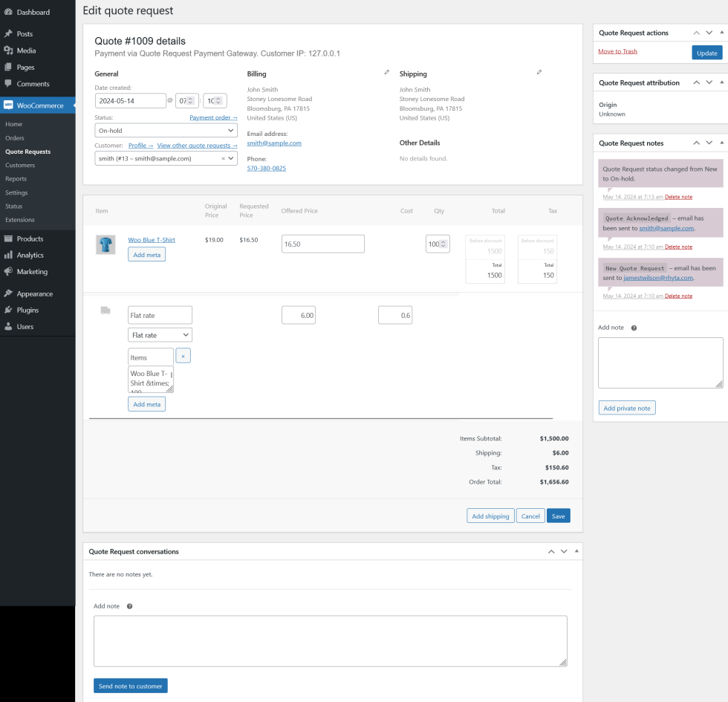Clear the selected customer with the × icon

(x=223, y=158)
